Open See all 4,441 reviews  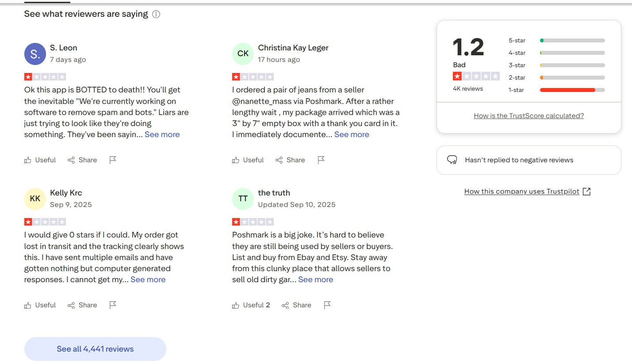(x=95, y=349)
